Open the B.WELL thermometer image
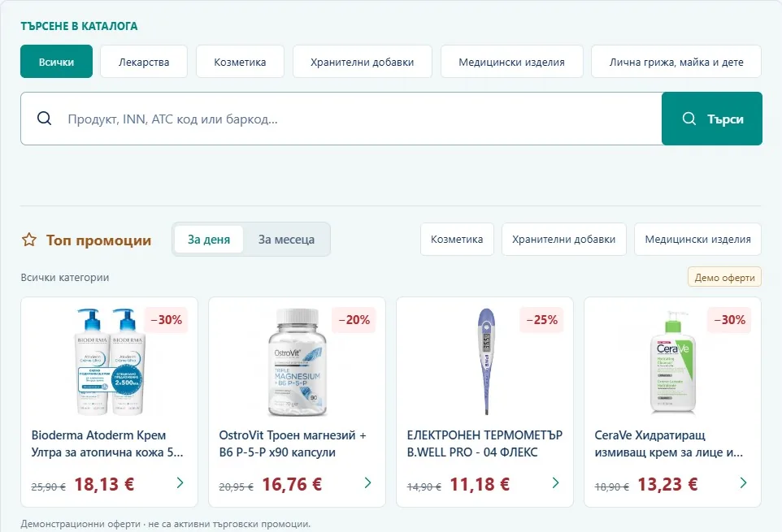Image resolution: width=782 pixels, height=532 pixels. (x=486, y=361)
